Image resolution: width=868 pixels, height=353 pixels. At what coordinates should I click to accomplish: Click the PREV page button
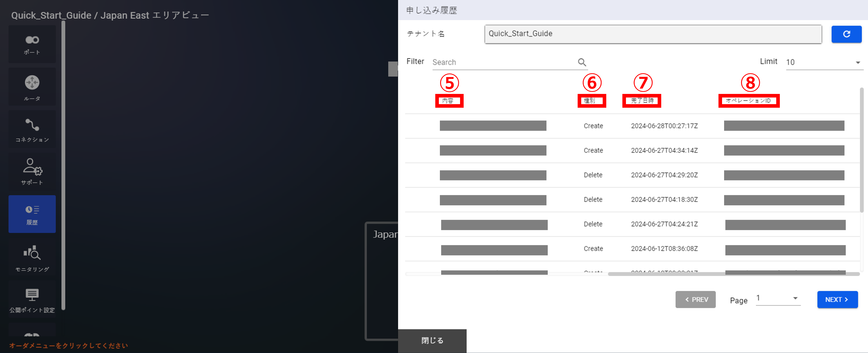pyautogui.click(x=695, y=299)
